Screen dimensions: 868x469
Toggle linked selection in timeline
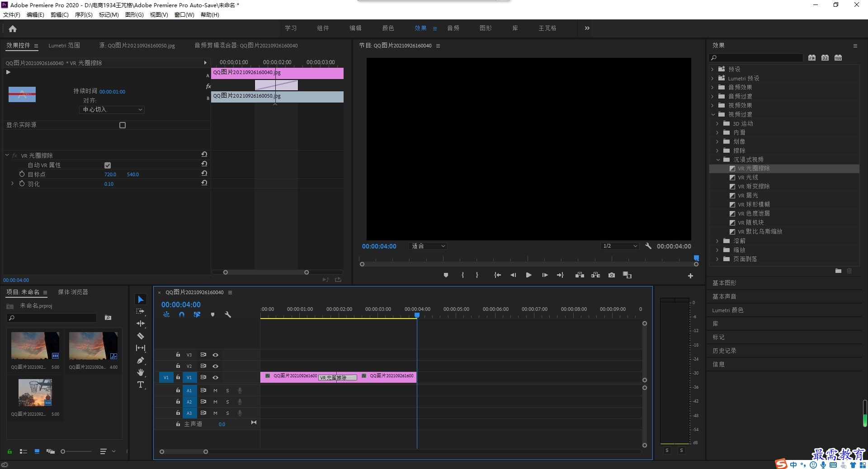click(197, 314)
